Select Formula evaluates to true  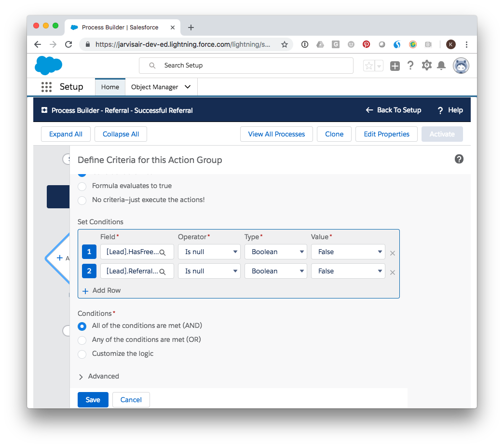[x=82, y=187]
